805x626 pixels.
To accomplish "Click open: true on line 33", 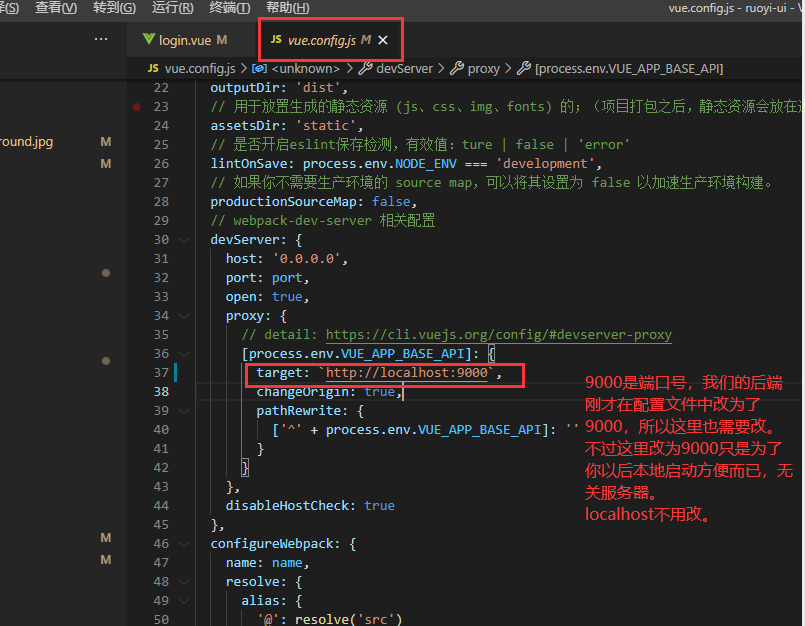I will click(x=267, y=297).
